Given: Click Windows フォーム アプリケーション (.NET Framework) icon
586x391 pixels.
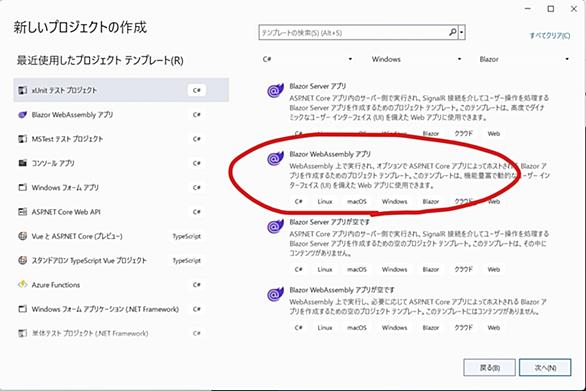Looking at the screenshot, I should click(23, 309).
